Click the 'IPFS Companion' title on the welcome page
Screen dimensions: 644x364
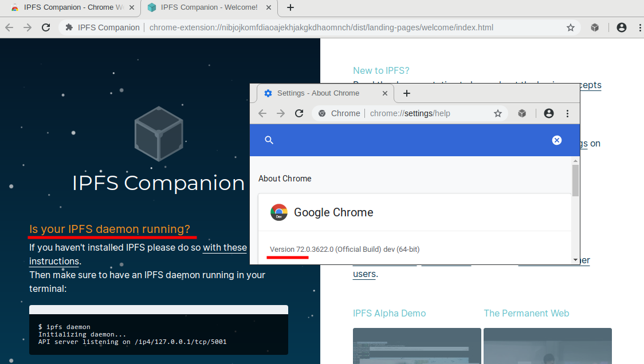coord(159,183)
